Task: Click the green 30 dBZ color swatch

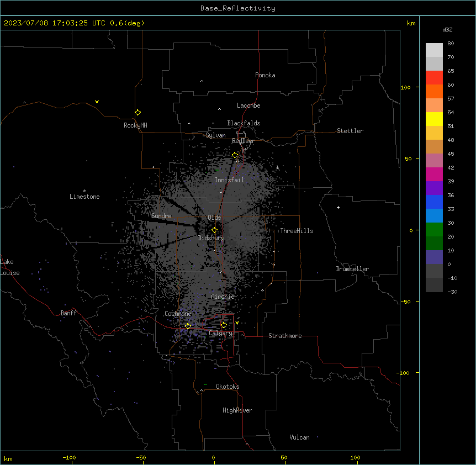Action: click(434, 230)
